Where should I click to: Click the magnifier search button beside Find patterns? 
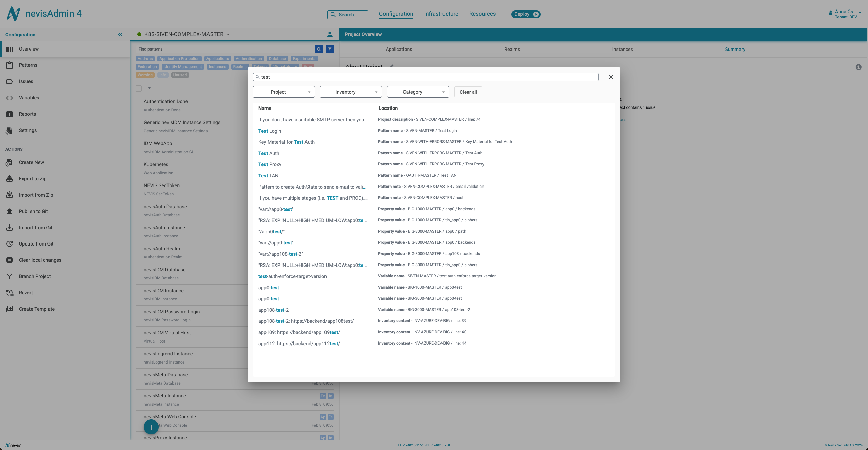319,49
